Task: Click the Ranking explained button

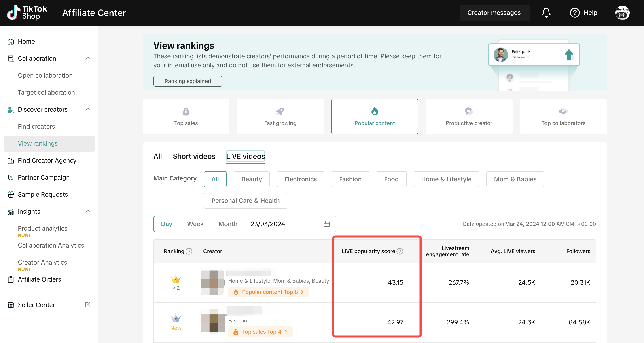Action: pyautogui.click(x=188, y=81)
